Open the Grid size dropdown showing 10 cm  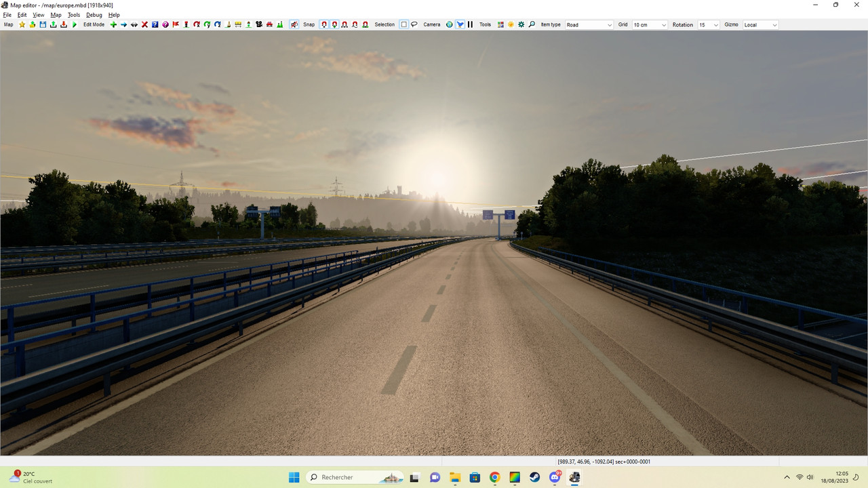point(650,24)
